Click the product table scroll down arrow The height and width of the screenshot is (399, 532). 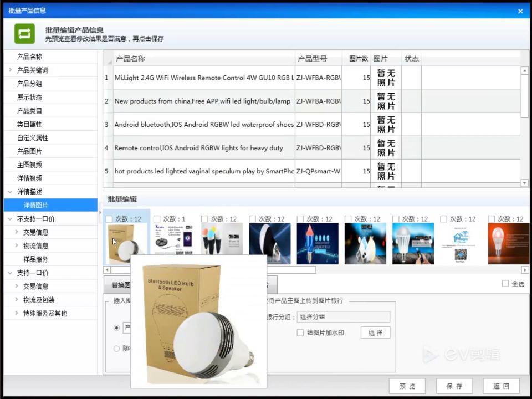pos(525,183)
